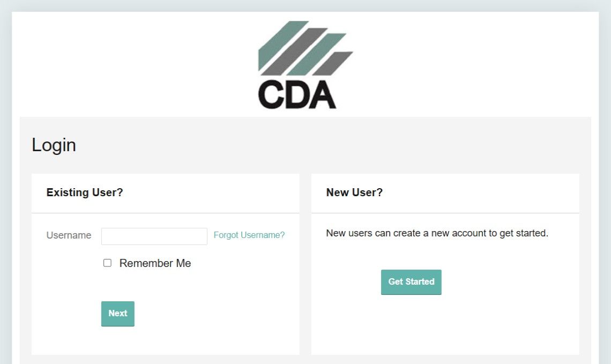Click the smallest gray stripe of the logo
The width and height of the screenshot is (611, 364).
tap(333, 62)
